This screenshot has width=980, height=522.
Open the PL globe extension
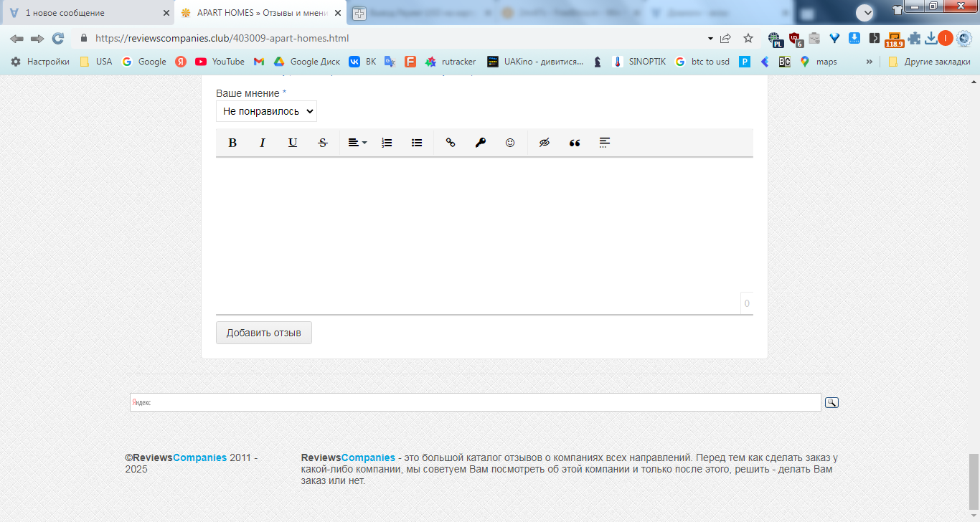775,39
